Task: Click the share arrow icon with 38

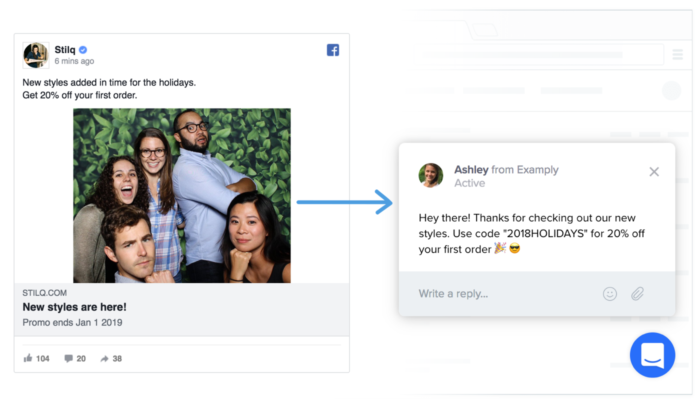Action: tap(104, 358)
